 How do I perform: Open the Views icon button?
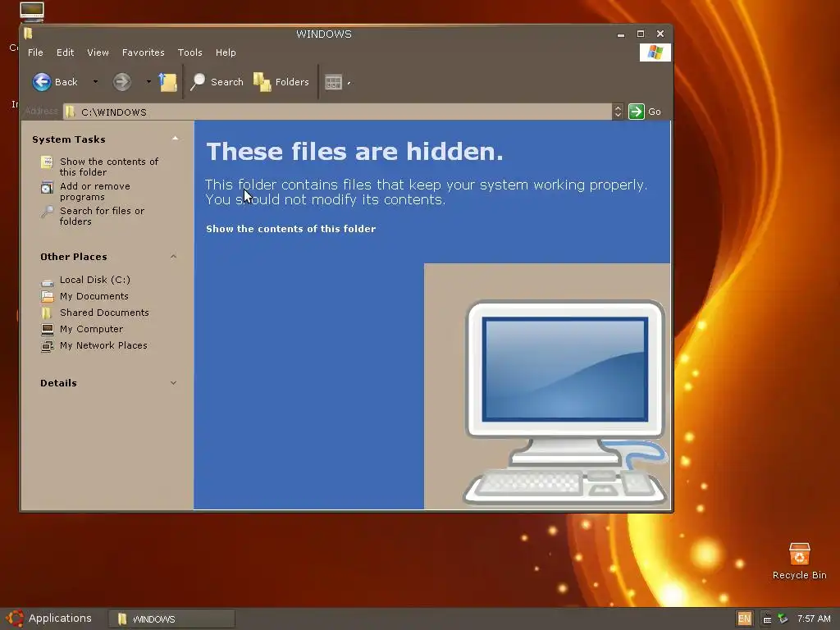(x=333, y=82)
